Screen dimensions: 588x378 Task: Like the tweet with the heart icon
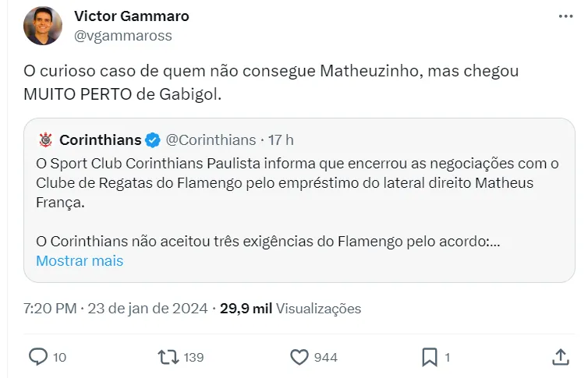pos(299,357)
